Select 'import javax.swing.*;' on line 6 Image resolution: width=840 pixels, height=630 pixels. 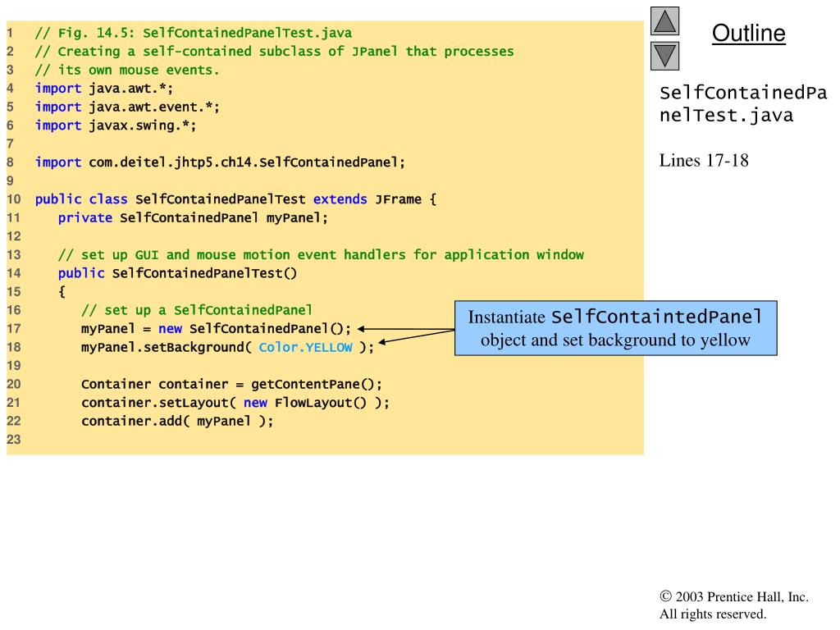[x=116, y=126]
